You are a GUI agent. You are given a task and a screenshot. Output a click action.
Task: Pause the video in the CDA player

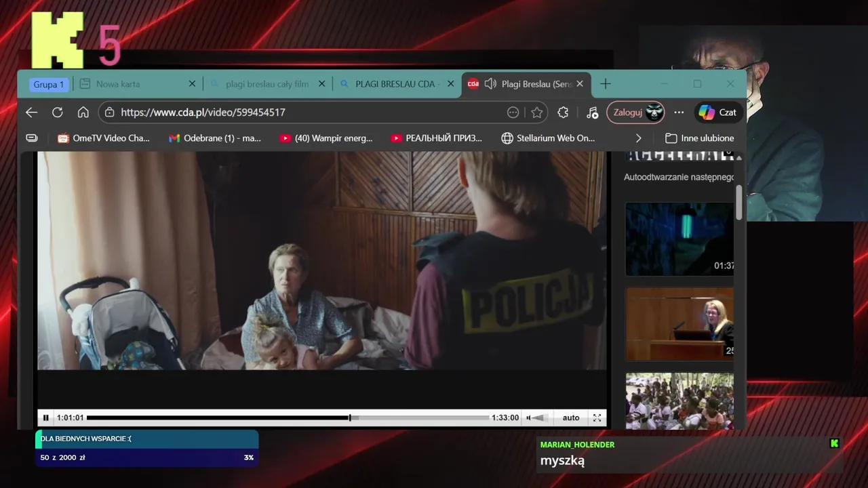pos(46,418)
